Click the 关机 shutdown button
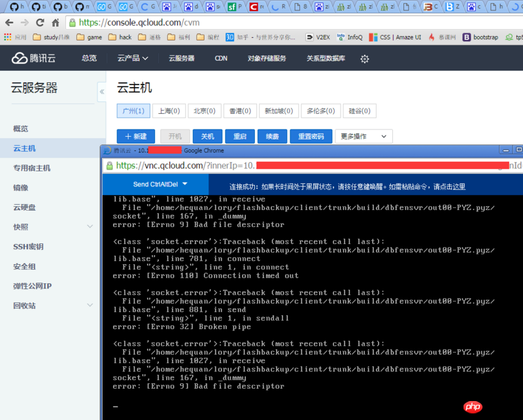The width and height of the screenshot is (523, 420). tap(207, 136)
